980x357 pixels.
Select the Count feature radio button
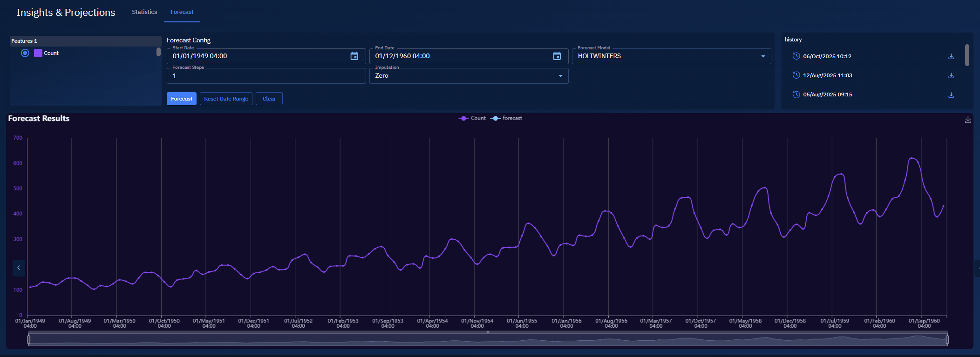(x=25, y=53)
